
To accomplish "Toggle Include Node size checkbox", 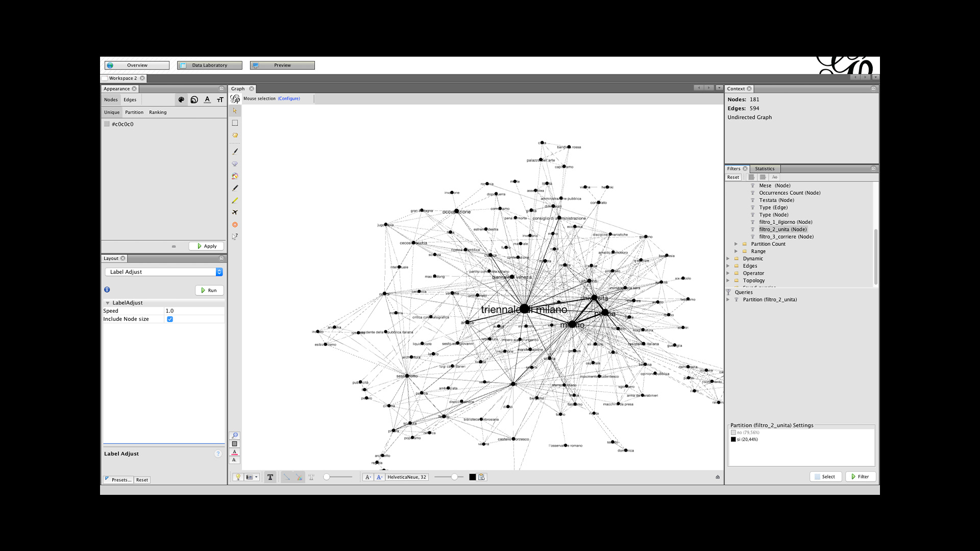I will point(170,319).
